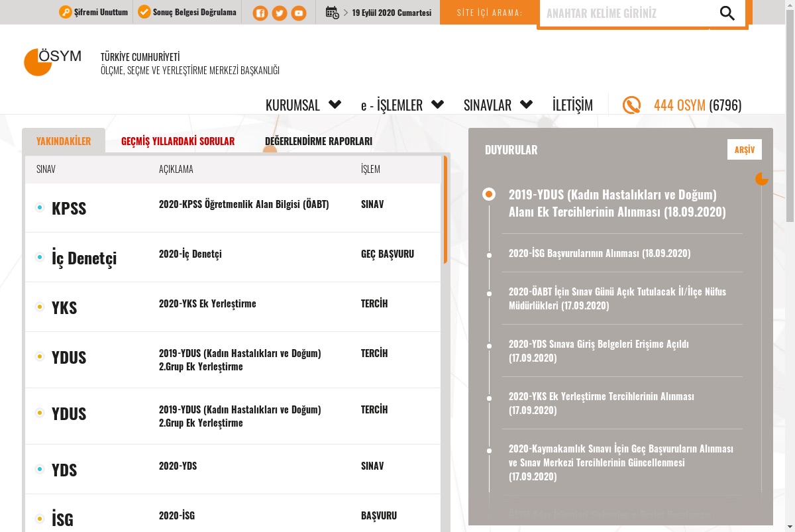Click the yellow bullet next to YKS
795x532 pixels.
point(40,307)
